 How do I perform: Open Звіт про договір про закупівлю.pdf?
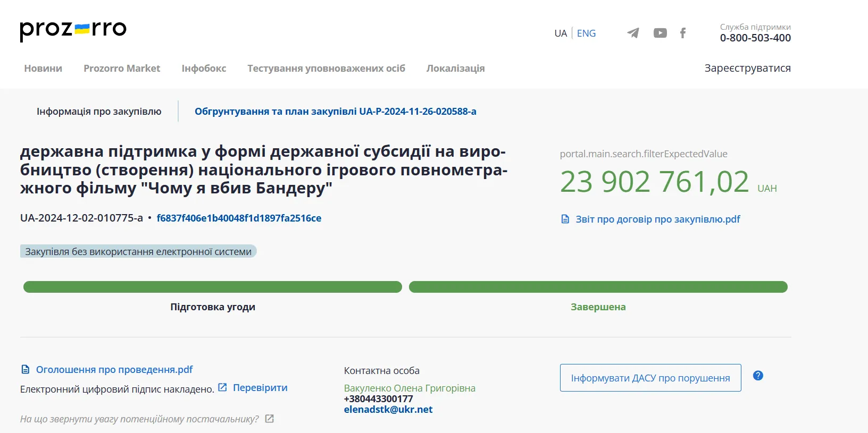[x=657, y=219]
